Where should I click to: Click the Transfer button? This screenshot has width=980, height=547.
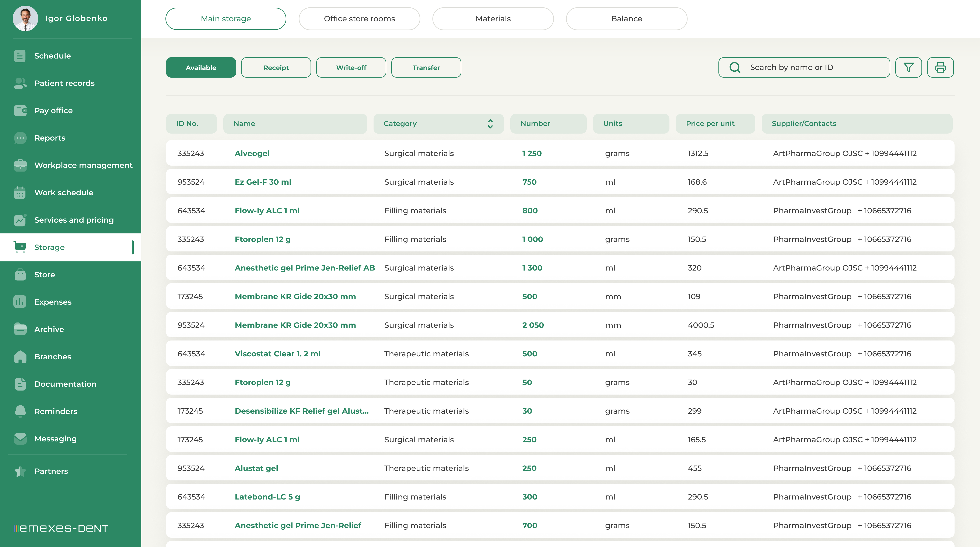pyautogui.click(x=426, y=68)
